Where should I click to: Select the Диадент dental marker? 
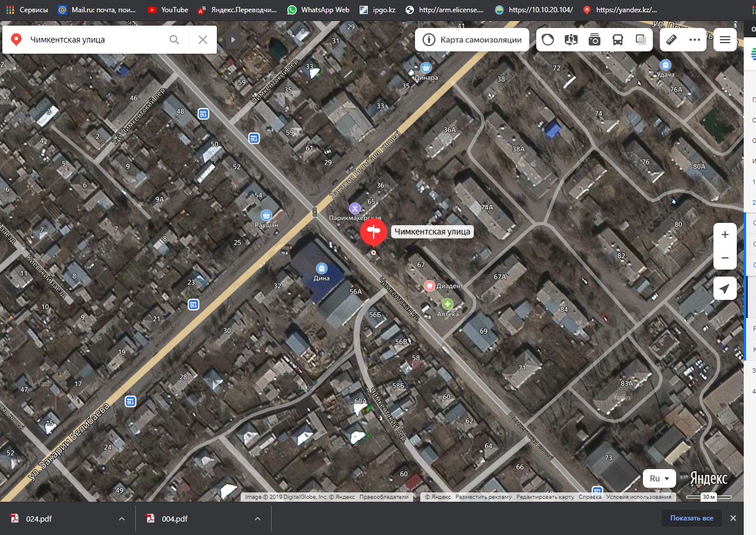click(429, 286)
